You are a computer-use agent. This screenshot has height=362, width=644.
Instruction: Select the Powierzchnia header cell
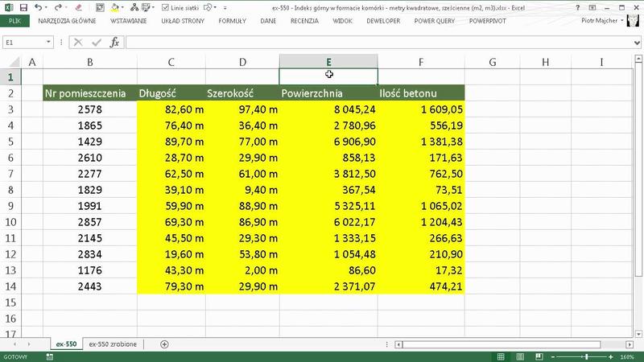pyautogui.click(x=328, y=93)
